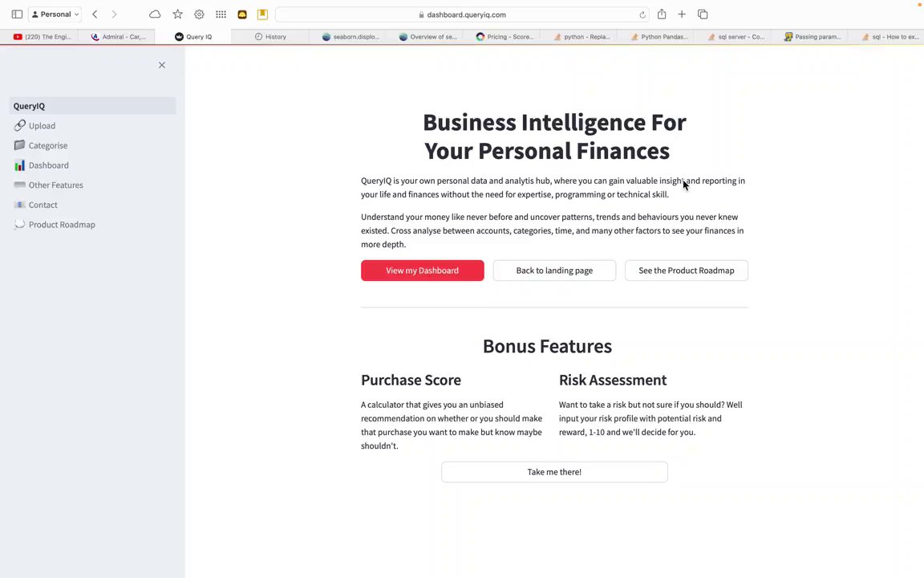Reload the page with the refresh icon
This screenshot has width=924, height=578.
click(x=642, y=14)
